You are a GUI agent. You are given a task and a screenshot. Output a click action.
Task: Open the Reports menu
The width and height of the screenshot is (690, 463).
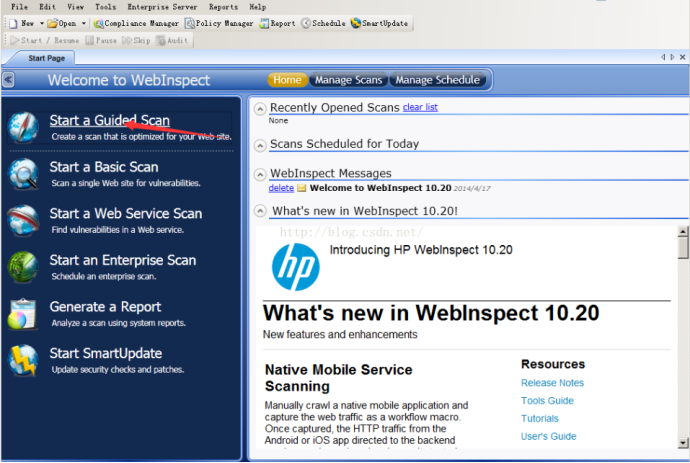coord(224,7)
